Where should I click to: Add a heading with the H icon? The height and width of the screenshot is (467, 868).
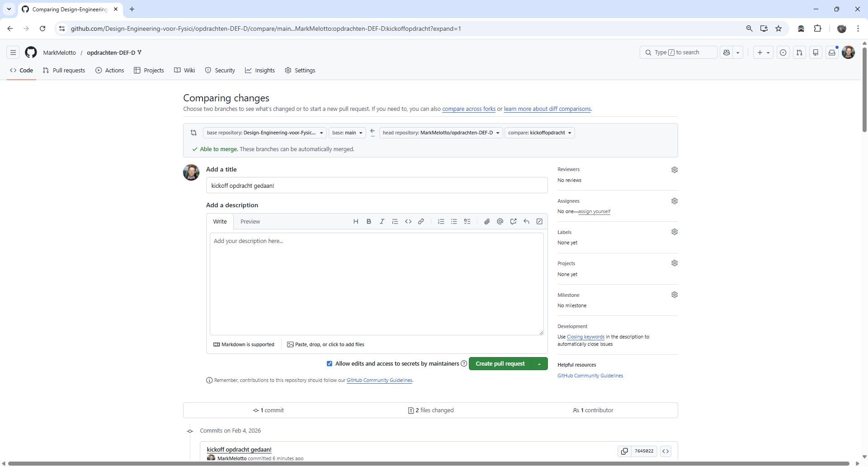(x=356, y=221)
